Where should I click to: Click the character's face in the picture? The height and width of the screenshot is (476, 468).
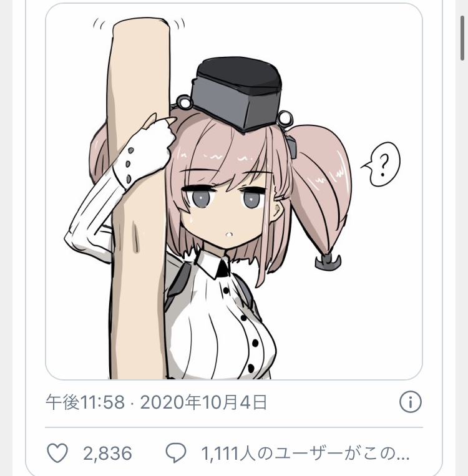click(225, 213)
